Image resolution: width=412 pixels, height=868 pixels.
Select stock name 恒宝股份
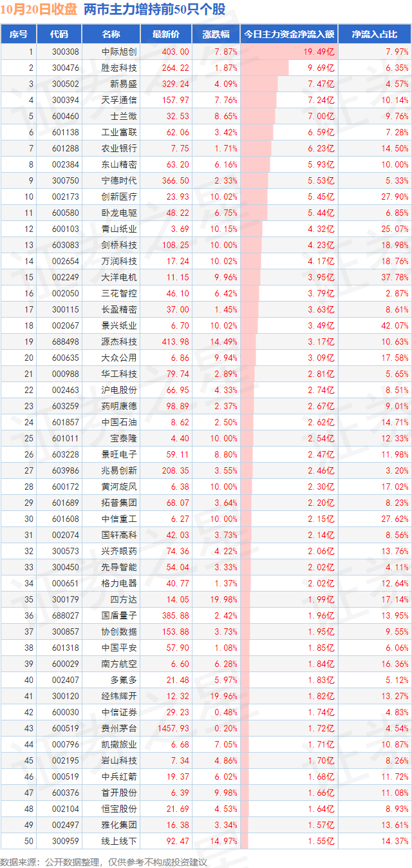click(x=119, y=809)
